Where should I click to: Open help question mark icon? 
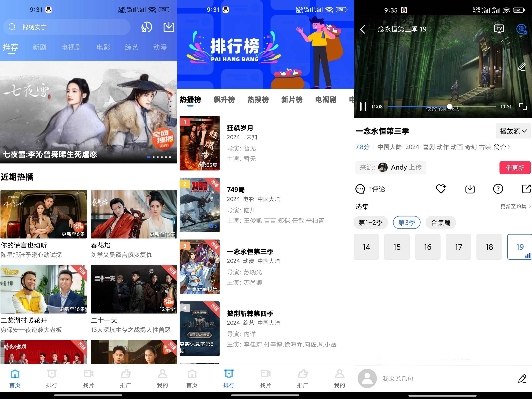[498, 189]
